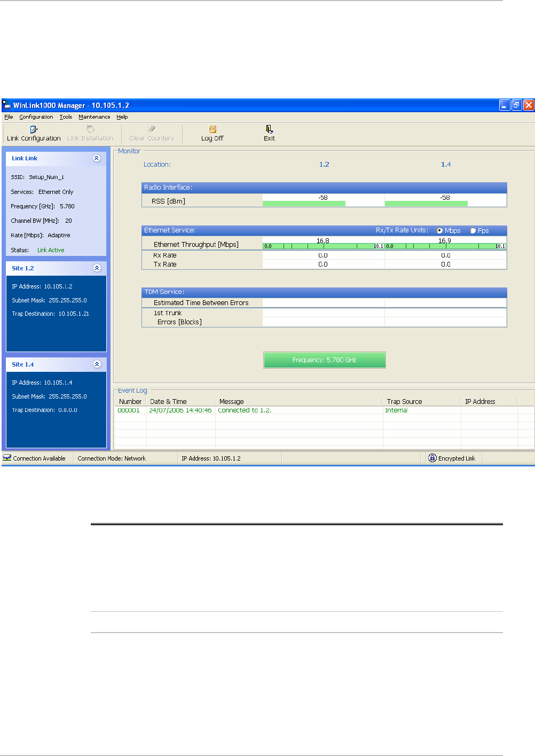Click status bar IP Address: 10.105.1.2
This screenshot has width=535, height=756.
tap(211, 458)
